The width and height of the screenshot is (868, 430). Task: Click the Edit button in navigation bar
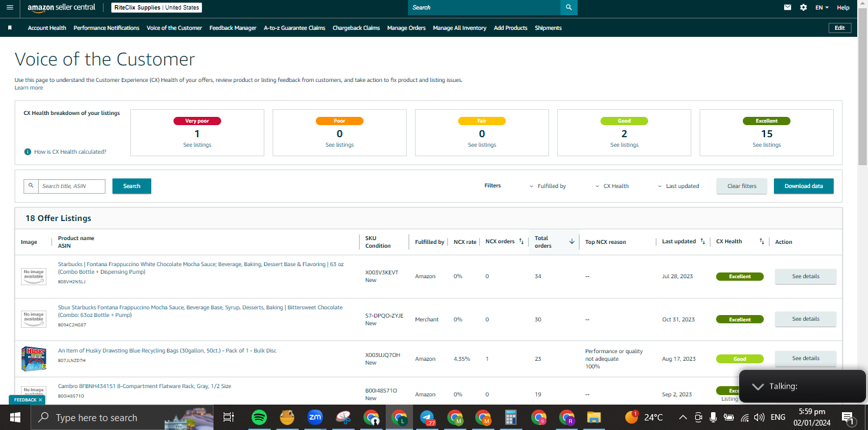click(x=839, y=28)
